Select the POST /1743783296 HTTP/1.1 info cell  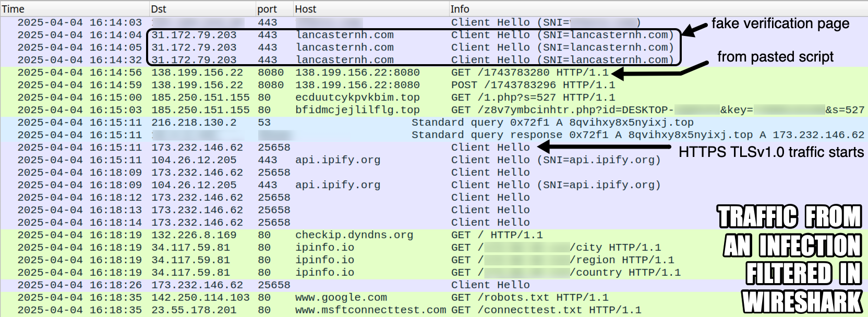533,85
